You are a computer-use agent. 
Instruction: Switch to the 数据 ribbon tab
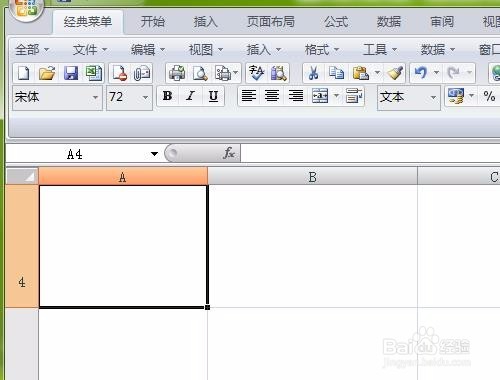click(x=389, y=22)
